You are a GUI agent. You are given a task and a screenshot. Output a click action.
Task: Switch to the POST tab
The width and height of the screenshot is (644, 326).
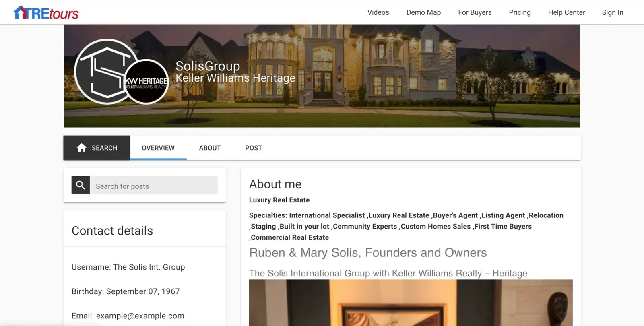[x=254, y=148]
